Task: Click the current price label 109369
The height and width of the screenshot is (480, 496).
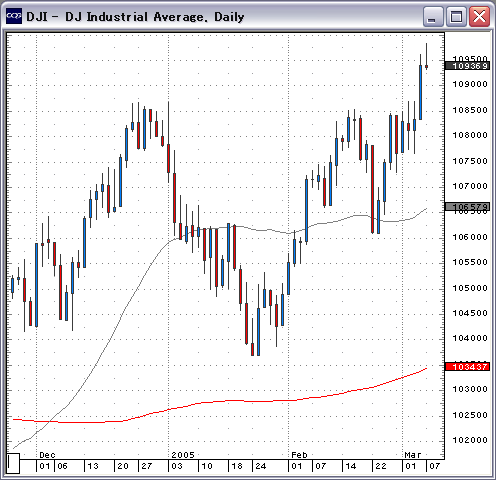Action: coord(468,66)
